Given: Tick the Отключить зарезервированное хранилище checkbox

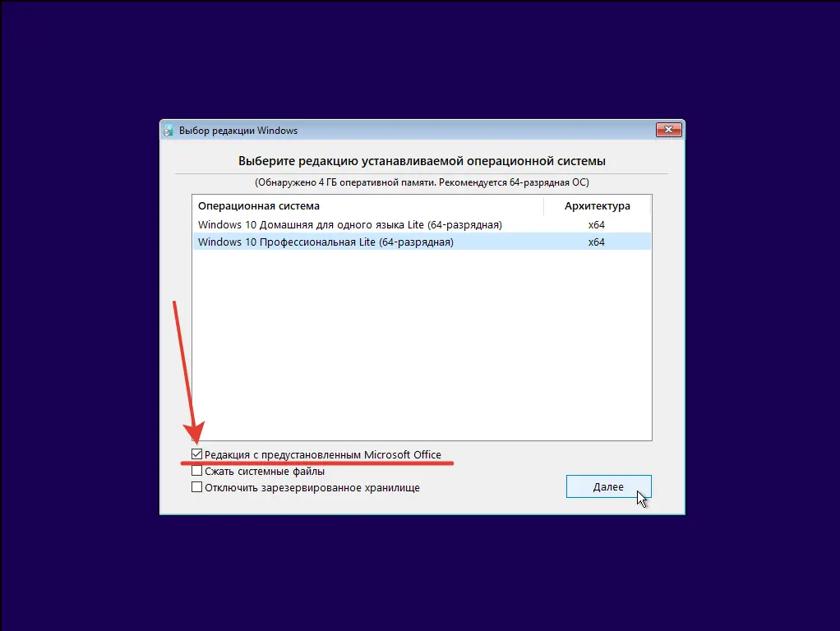Looking at the screenshot, I should tap(196, 487).
